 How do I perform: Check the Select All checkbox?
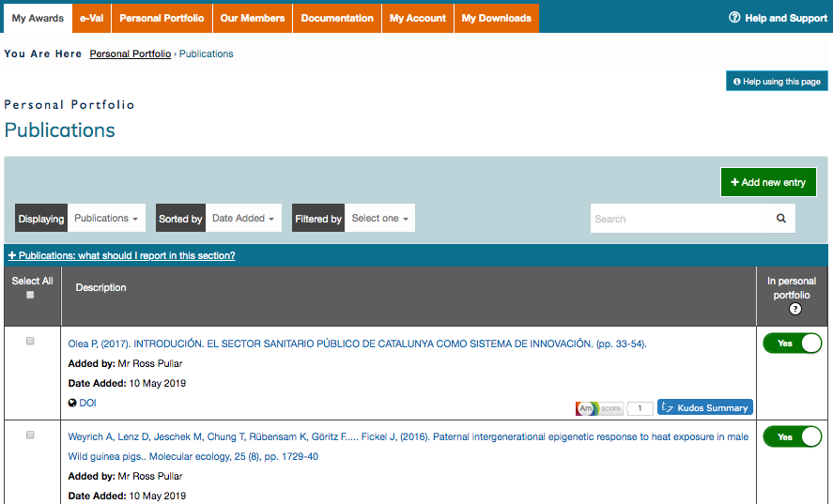click(30, 295)
